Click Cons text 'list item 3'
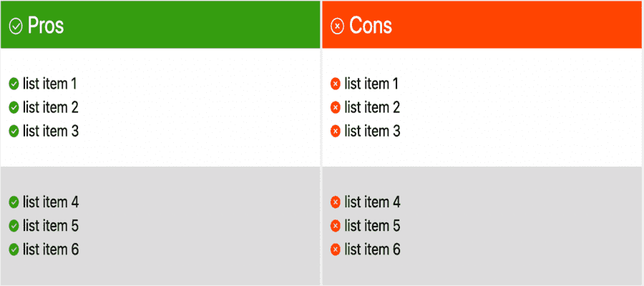This screenshot has height=286, width=644. point(372,132)
